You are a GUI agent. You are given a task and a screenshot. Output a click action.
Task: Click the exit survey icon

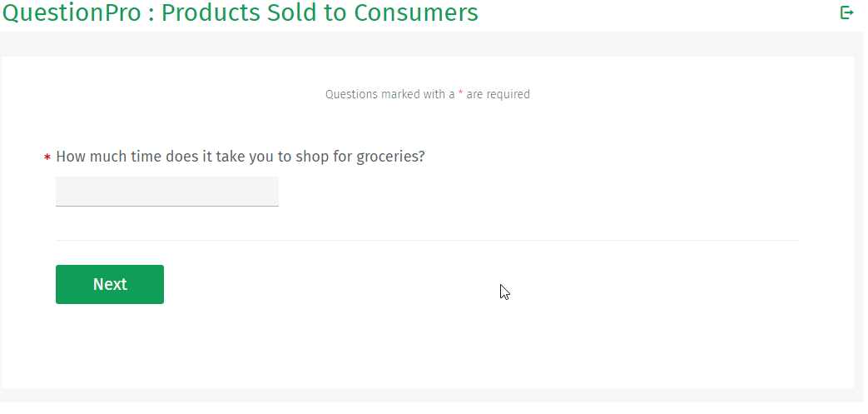[846, 12]
